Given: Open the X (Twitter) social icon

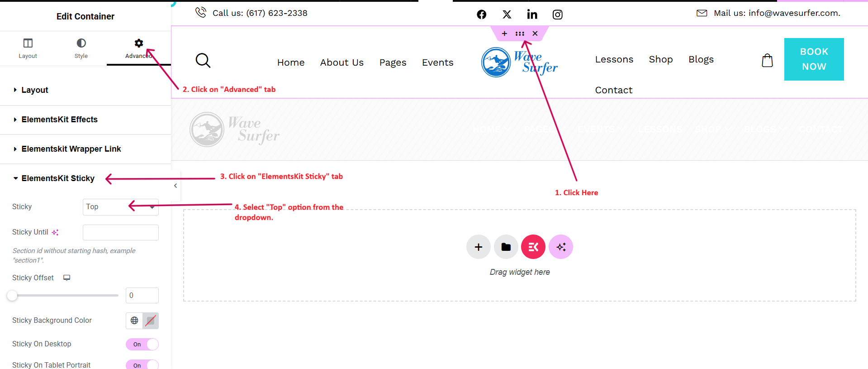Looking at the screenshot, I should pos(507,14).
